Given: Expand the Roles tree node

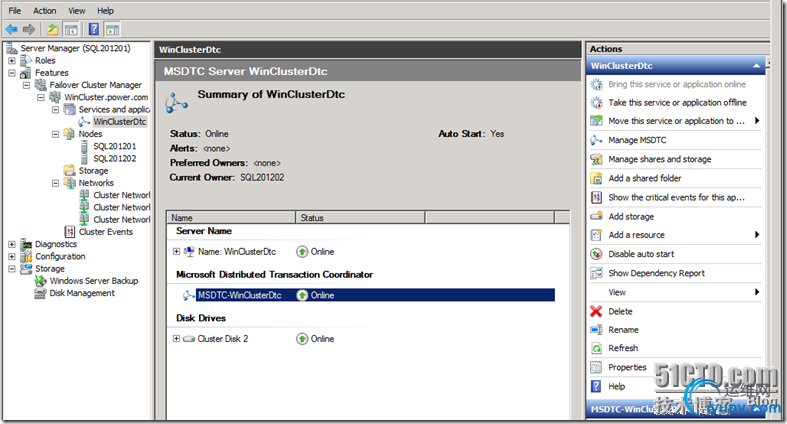Looking at the screenshot, I should click(12, 61).
